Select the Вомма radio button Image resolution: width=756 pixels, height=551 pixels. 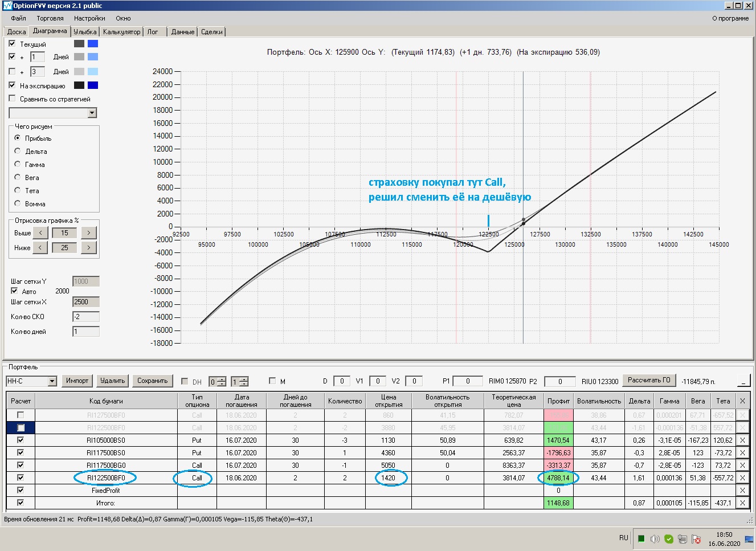(17, 203)
